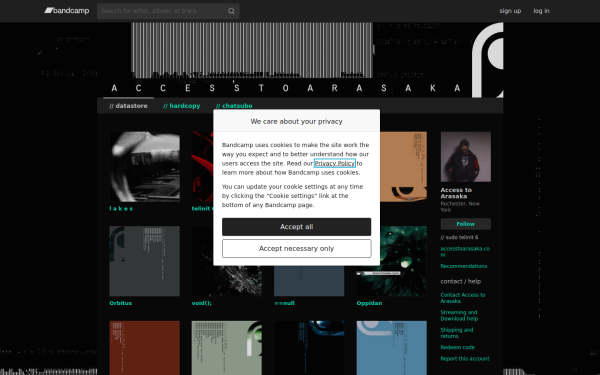
Task: Open the log in link
Action: (x=541, y=11)
